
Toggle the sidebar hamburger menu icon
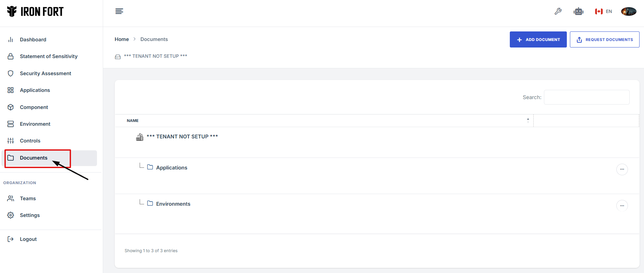click(119, 11)
